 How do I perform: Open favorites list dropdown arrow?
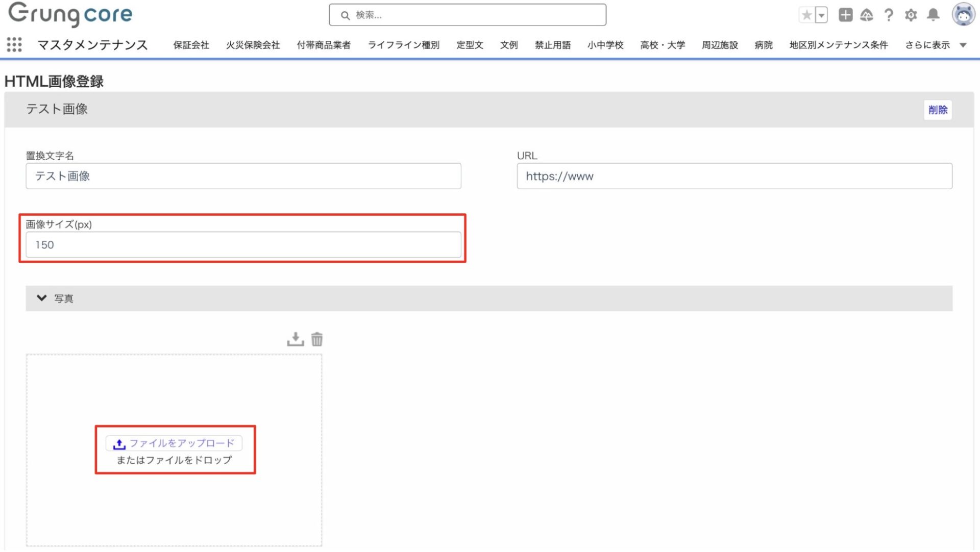[x=821, y=15]
